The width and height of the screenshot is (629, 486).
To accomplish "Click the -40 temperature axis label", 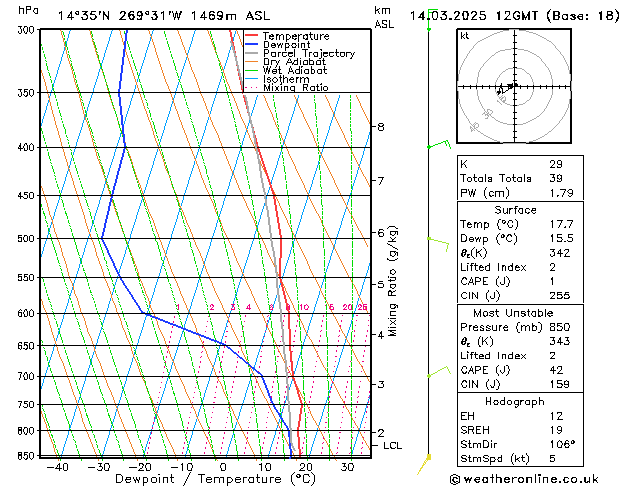I will click(x=58, y=468).
